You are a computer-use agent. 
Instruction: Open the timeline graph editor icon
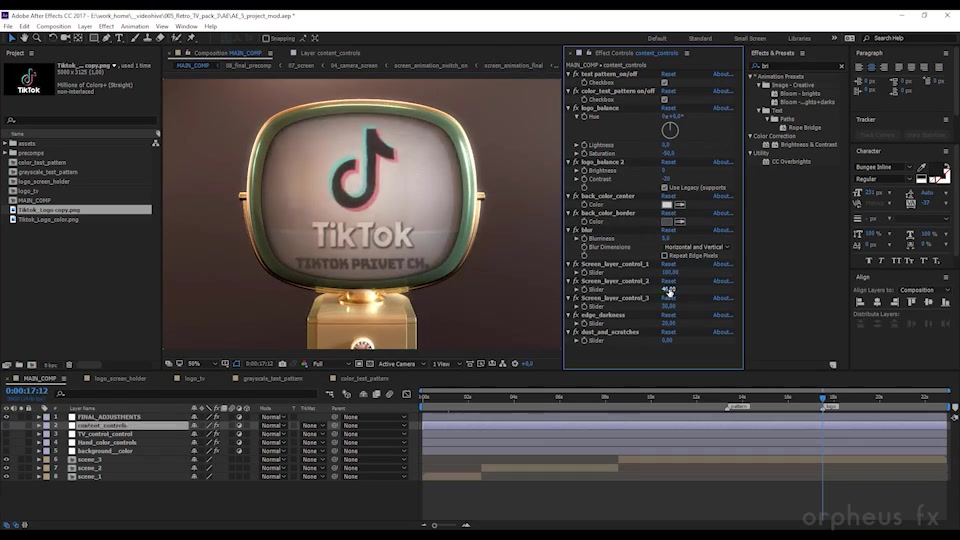407,394
